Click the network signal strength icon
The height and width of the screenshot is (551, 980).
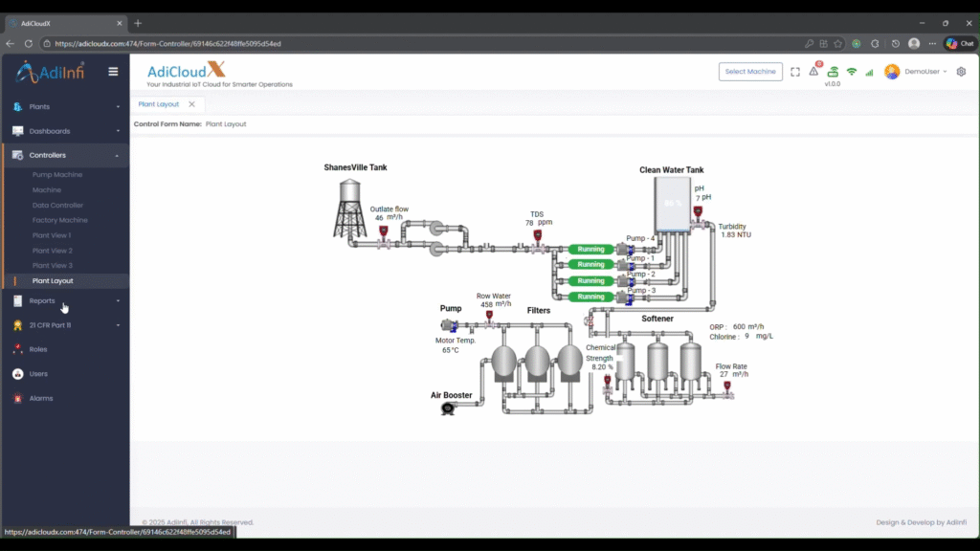pos(872,71)
